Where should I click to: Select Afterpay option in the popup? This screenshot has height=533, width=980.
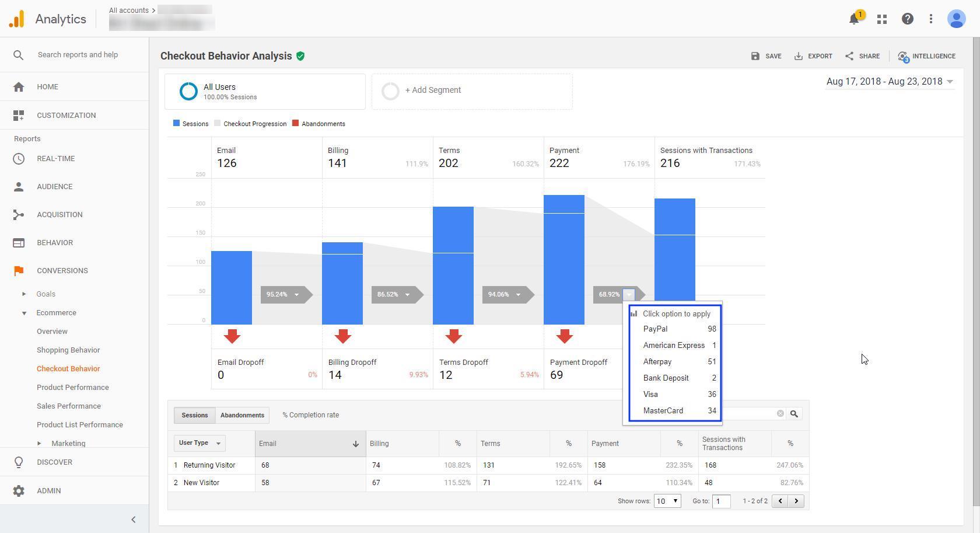[x=657, y=362]
